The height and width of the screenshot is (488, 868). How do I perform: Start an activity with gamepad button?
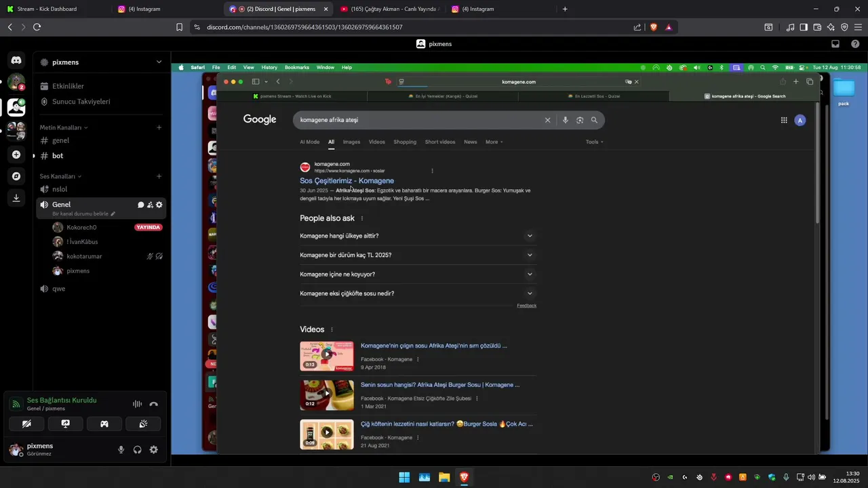tap(104, 424)
